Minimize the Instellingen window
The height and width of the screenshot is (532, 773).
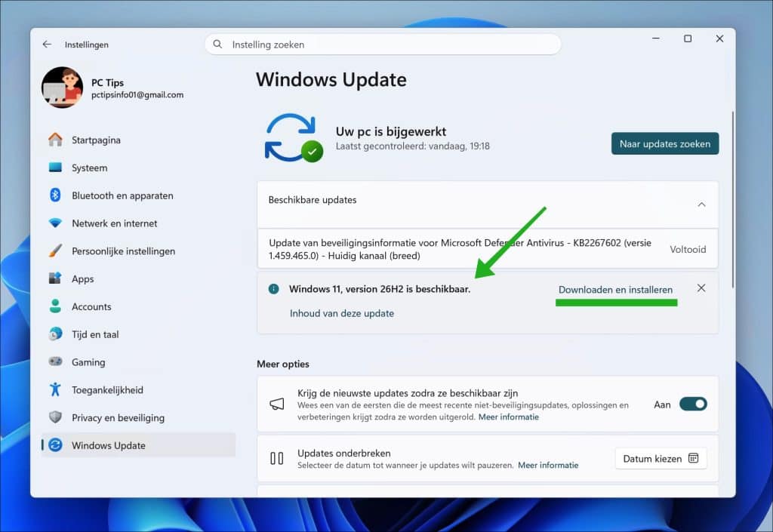pyautogui.click(x=656, y=38)
